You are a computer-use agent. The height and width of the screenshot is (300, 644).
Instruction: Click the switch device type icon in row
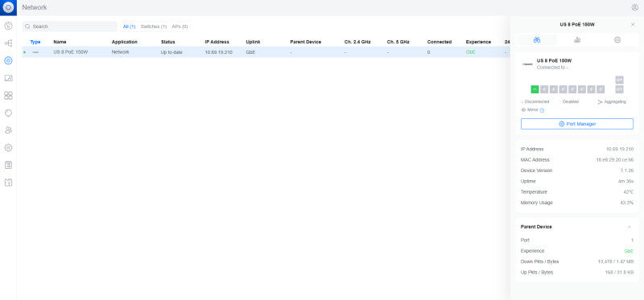tap(35, 52)
